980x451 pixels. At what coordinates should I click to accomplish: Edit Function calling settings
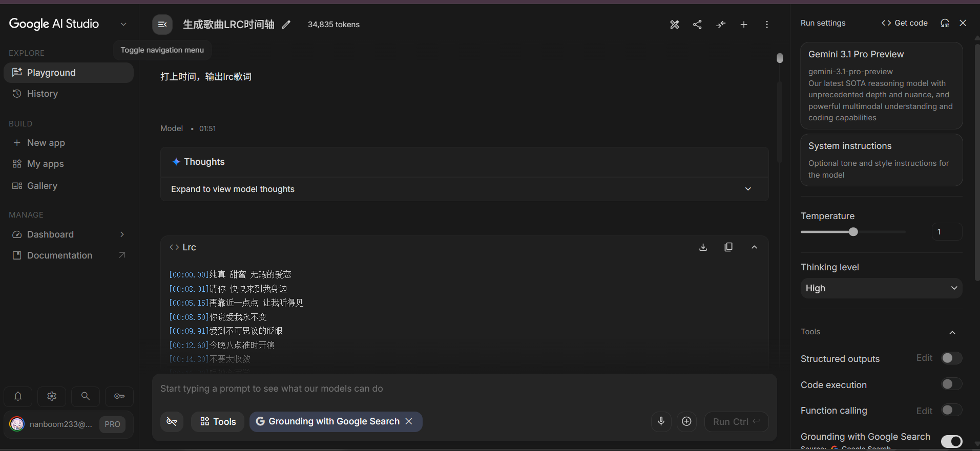click(924, 411)
